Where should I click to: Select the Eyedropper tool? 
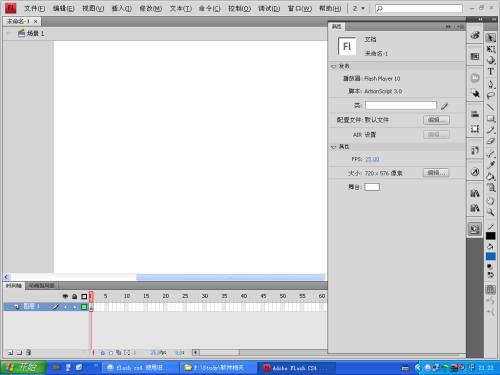tap(491, 165)
